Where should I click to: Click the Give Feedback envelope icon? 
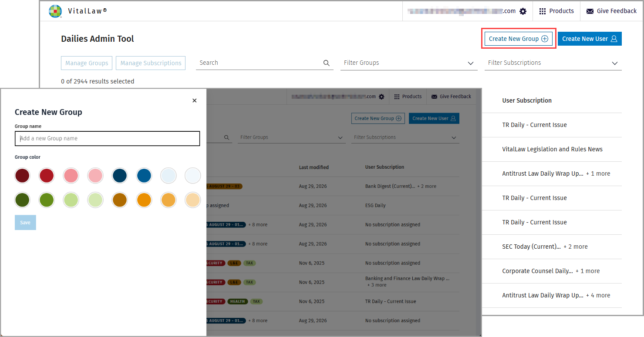point(590,11)
